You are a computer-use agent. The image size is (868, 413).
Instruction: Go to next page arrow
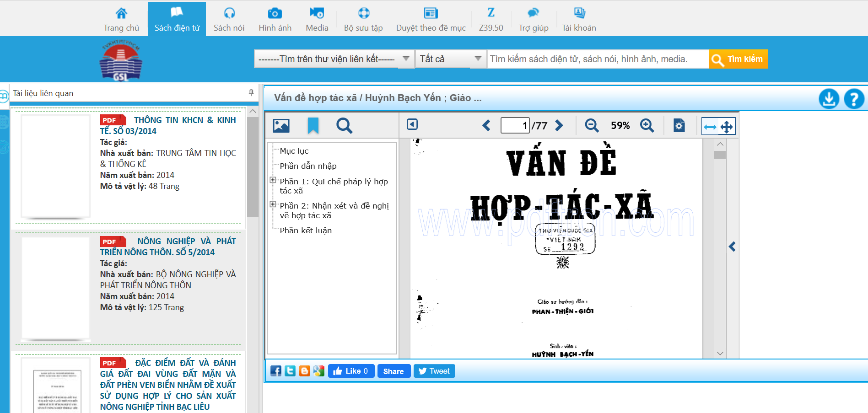pos(559,125)
